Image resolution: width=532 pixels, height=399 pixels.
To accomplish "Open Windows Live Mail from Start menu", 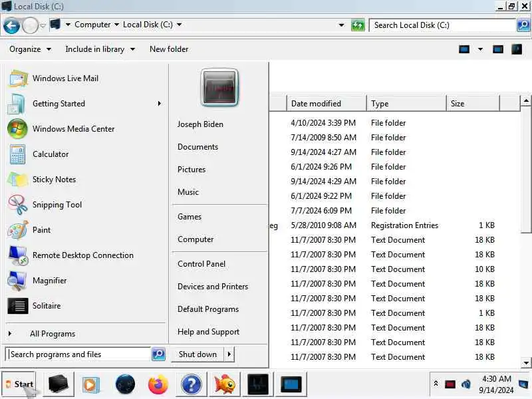I will pyautogui.click(x=85, y=78).
